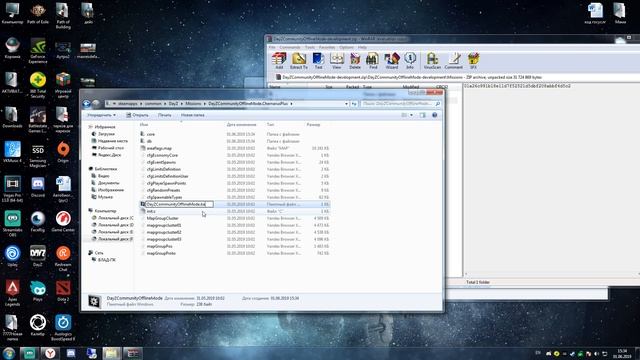The image size is (640, 360).
Task: Click the Add button in WinRAR toolbar
Action: 279,60
